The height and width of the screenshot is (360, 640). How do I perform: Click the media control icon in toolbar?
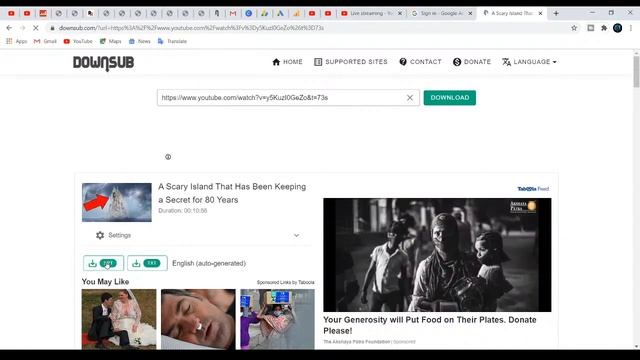coord(591,28)
